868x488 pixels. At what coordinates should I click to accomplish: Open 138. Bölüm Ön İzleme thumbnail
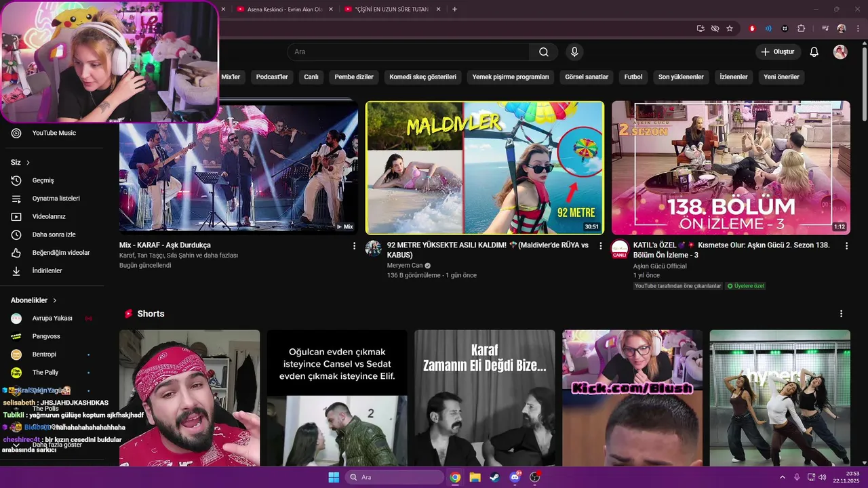coord(731,167)
